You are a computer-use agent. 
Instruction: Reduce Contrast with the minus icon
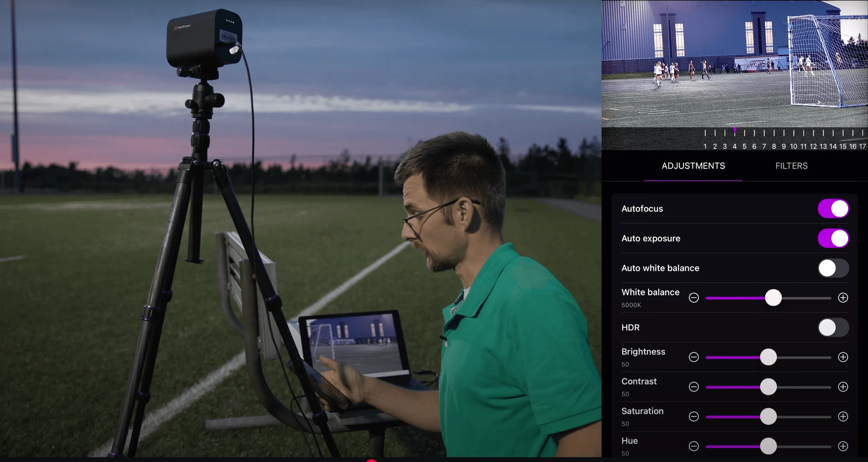tap(694, 387)
